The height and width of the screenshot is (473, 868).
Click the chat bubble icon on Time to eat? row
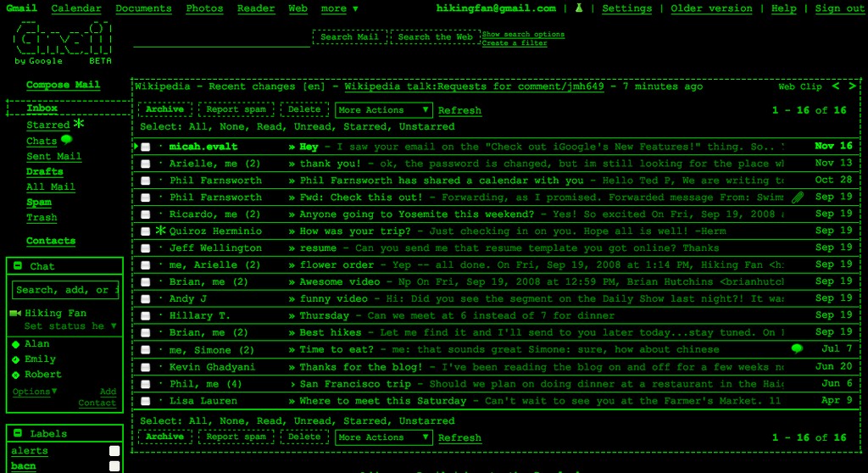(797, 348)
